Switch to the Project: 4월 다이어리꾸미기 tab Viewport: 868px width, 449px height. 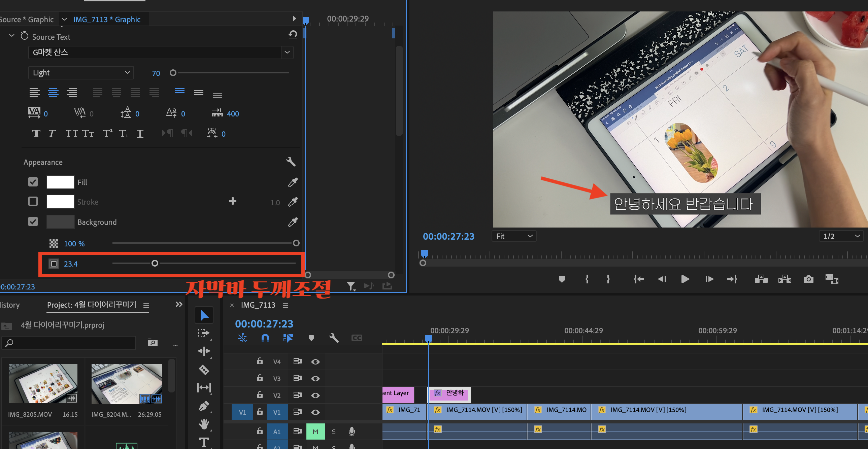[x=92, y=305]
